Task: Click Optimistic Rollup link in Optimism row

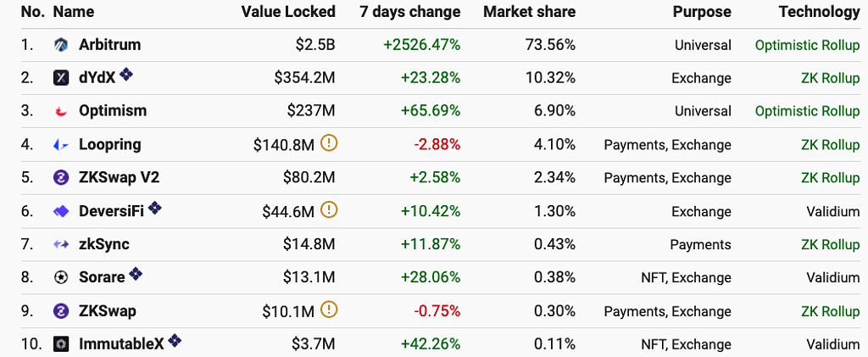Action: click(x=807, y=111)
